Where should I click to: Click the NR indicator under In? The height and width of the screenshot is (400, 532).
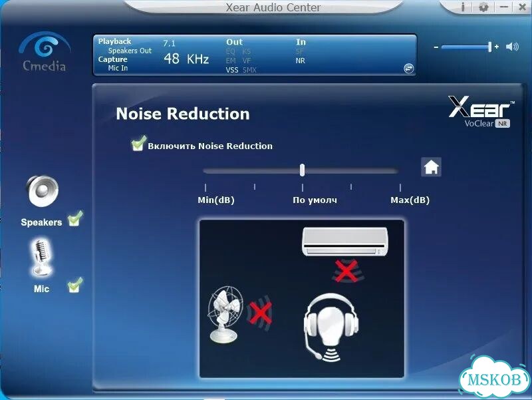pos(301,61)
